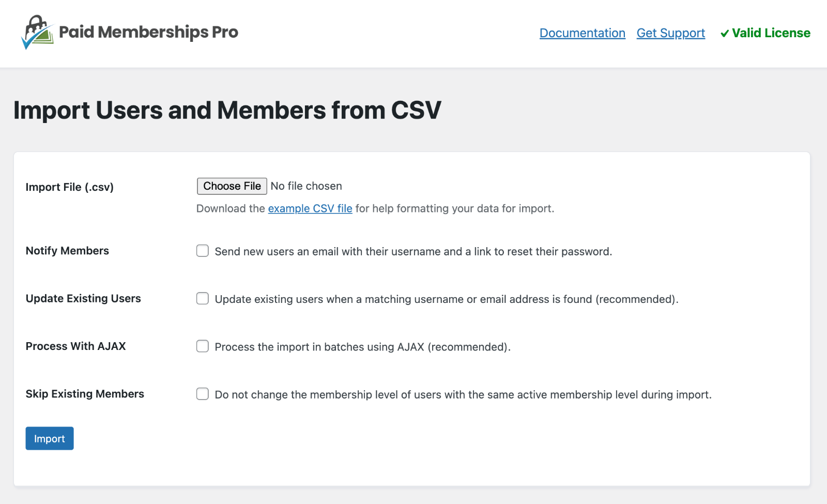Image resolution: width=827 pixels, height=504 pixels.
Task: Enable Process With AJAX batching
Action: [x=202, y=346]
